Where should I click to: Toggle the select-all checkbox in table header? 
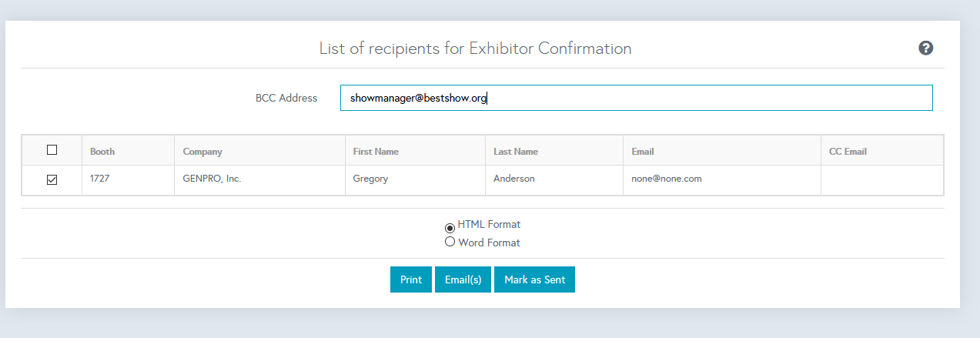click(x=52, y=150)
